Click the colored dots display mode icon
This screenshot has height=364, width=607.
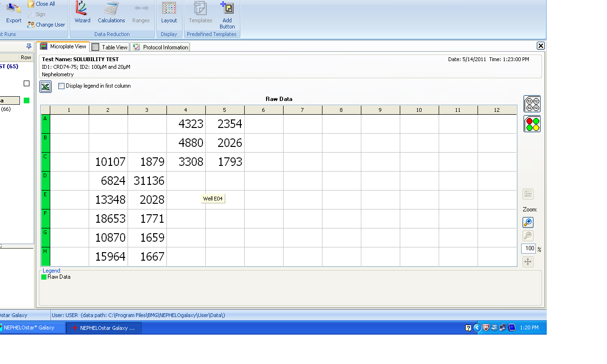coord(532,124)
